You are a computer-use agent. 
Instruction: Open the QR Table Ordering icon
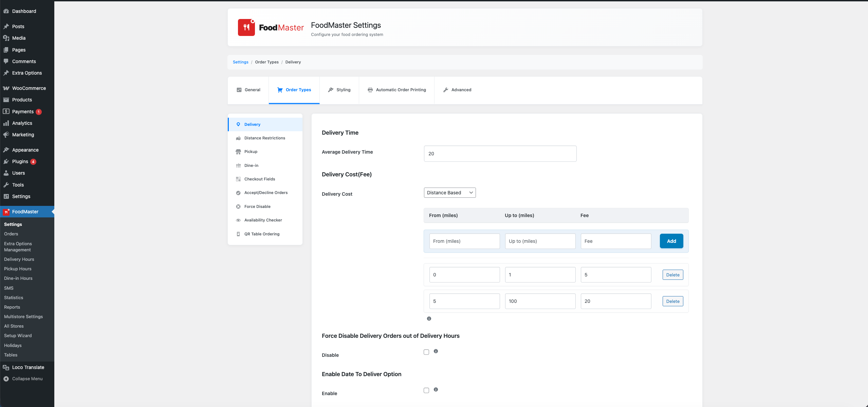coord(239,234)
